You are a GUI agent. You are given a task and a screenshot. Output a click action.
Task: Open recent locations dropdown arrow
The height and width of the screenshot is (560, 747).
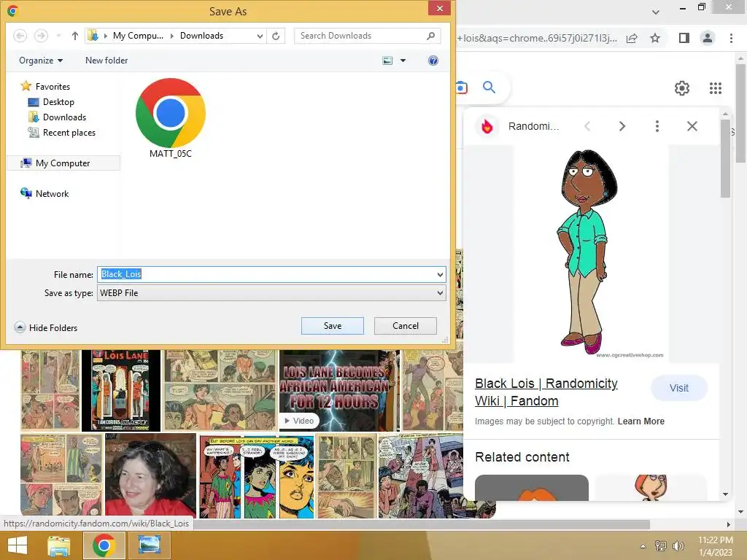coord(58,36)
